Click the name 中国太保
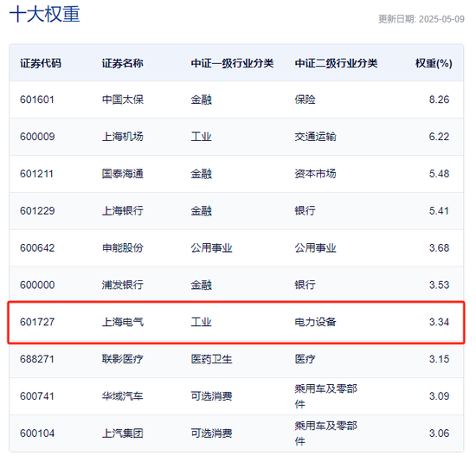476x462 pixels. pyautogui.click(x=123, y=99)
